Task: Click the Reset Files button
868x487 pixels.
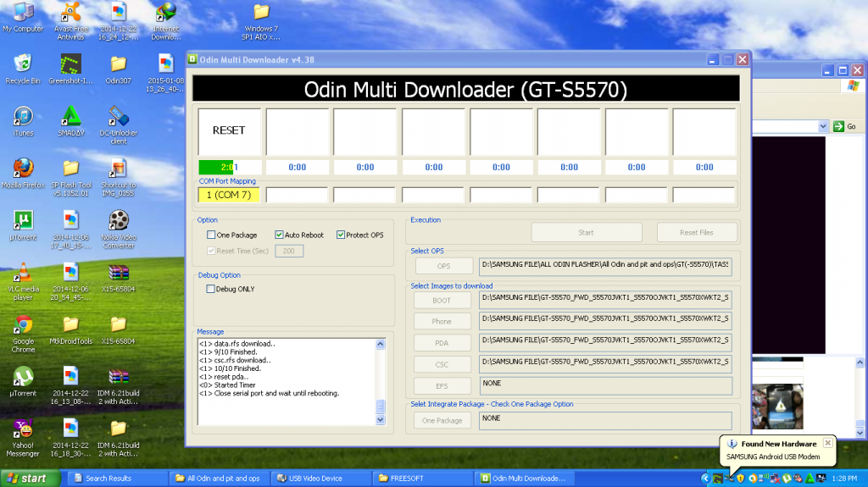Action: click(697, 232)
